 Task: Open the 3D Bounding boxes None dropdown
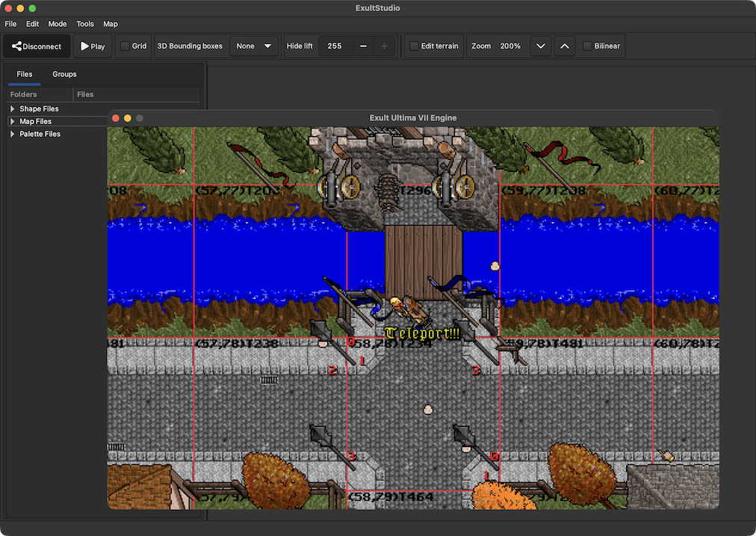tap(254, 46)
